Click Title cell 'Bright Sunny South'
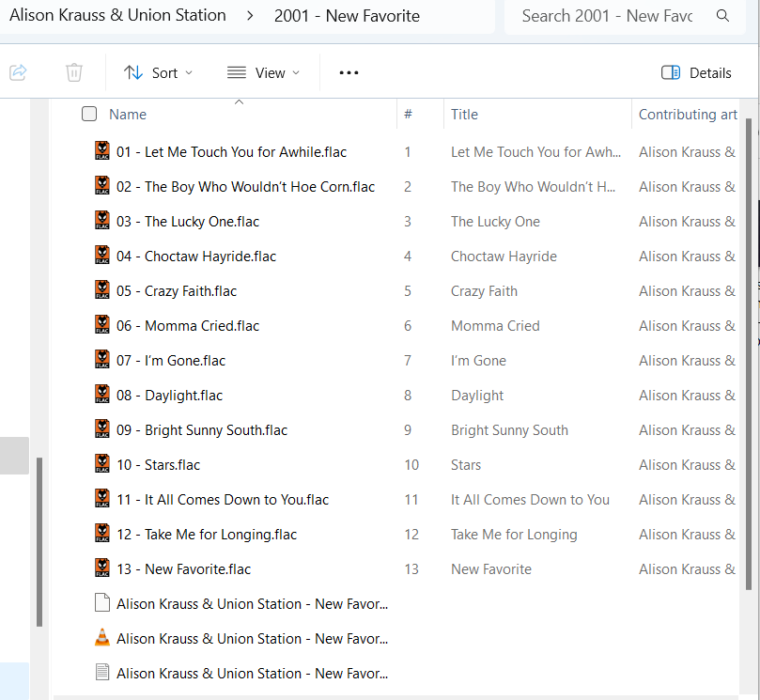This screenshot has width=760, height=700. (x=509, y=430)
